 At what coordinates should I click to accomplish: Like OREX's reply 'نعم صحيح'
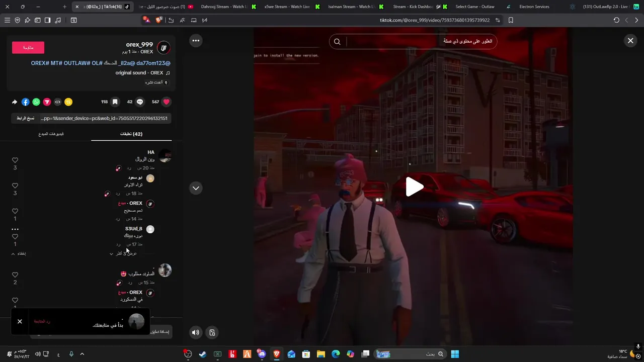coord(15,211)
